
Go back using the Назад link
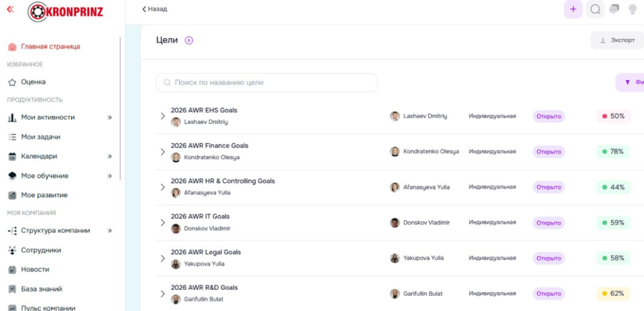pos(155,9)
